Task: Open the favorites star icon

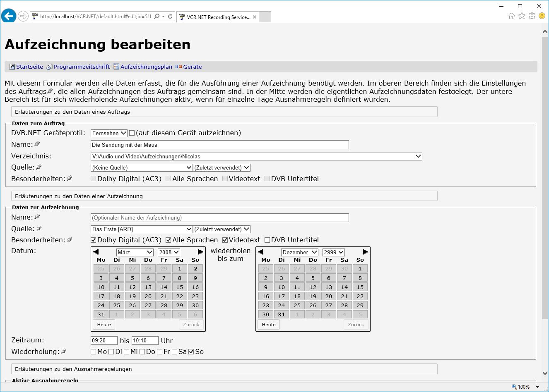Action: [x=522, y=16]
